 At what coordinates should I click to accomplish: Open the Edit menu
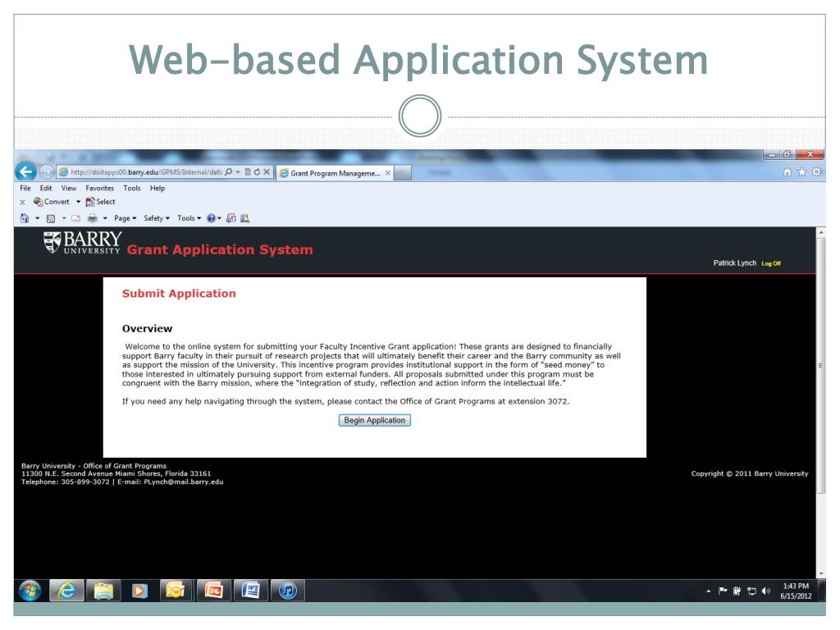click(x=46, y=188)
